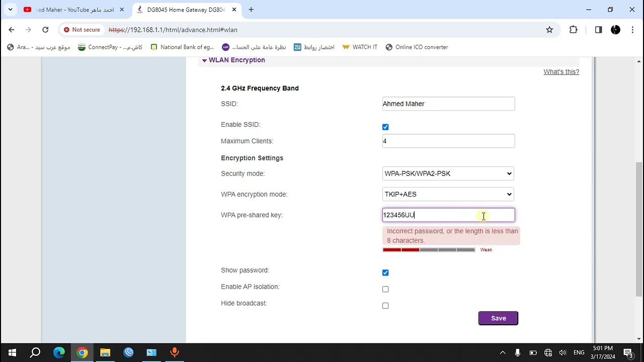Open the notification center icon
This screenshot has height=362, width=644.
click(628, 352)
